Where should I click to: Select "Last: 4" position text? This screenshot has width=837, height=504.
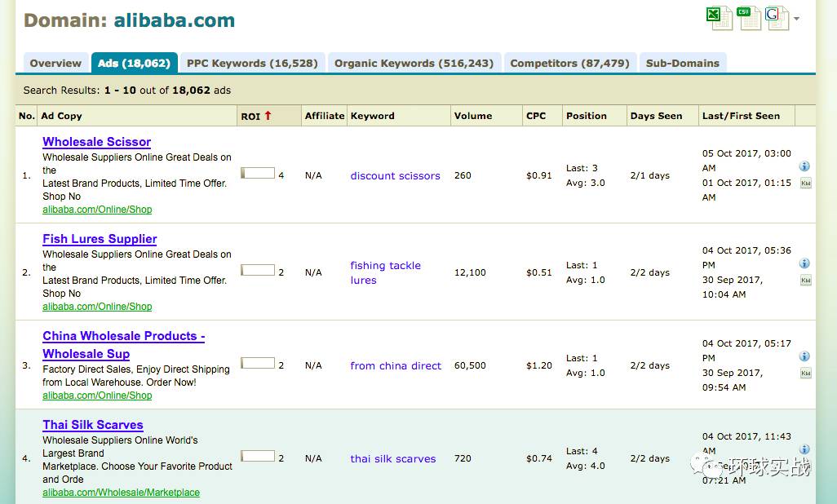(x=582, y=451)
